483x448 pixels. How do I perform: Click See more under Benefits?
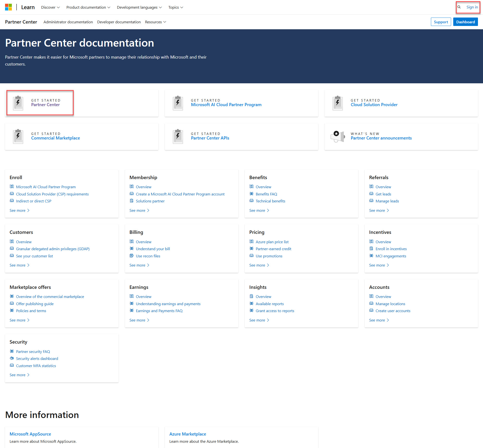point(259,210)
